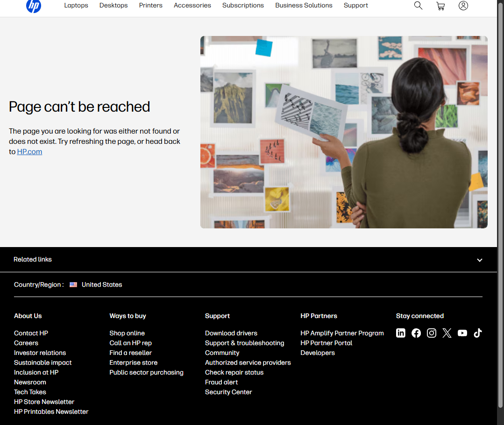The width and height of the screenshot is (504, 425).
Task: Open Check repair status link
Action: click(234, 372)
